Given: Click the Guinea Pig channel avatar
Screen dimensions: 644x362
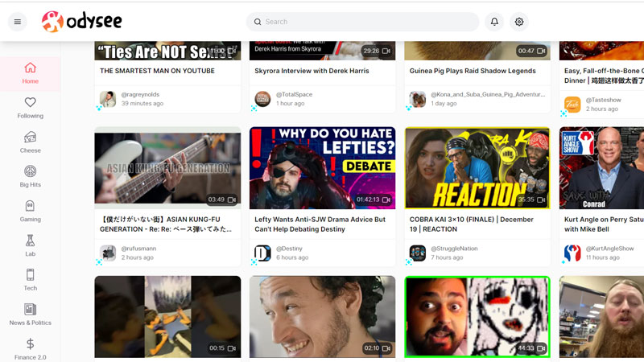Looking at the screenshot, I should click(x=417, y=99).
